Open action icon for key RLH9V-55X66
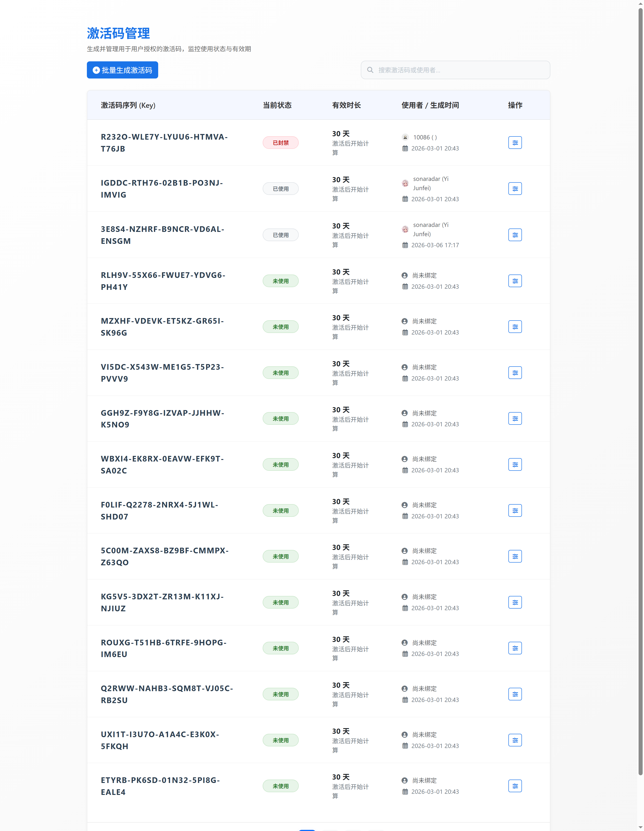The height and width of the screenshot is (831, 644). (x=515, y=281)
